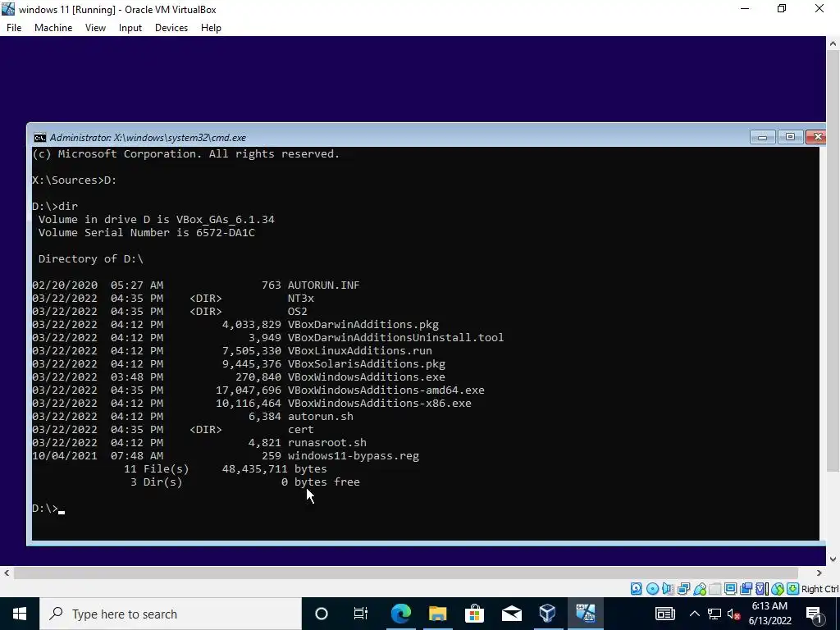The width and height of the screenshot is (840, 630).
Task: Open the Help menu
Action: click(x=211, y=28)
